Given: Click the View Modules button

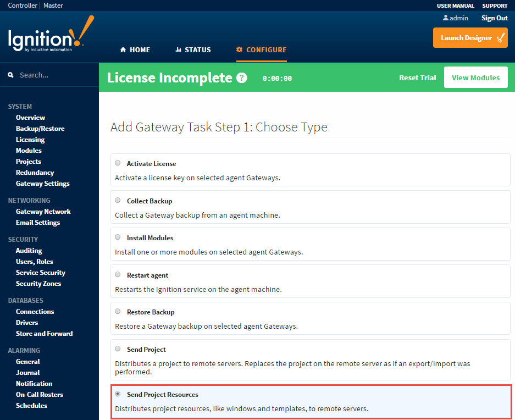Looking at the screenshot, I should click(475, 78).
